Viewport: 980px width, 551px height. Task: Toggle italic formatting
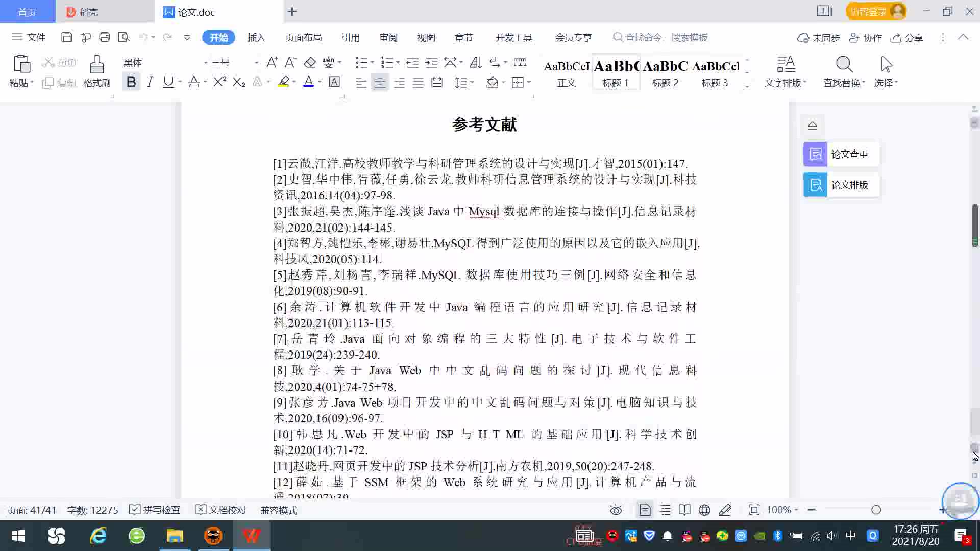[x=150, y=82]
